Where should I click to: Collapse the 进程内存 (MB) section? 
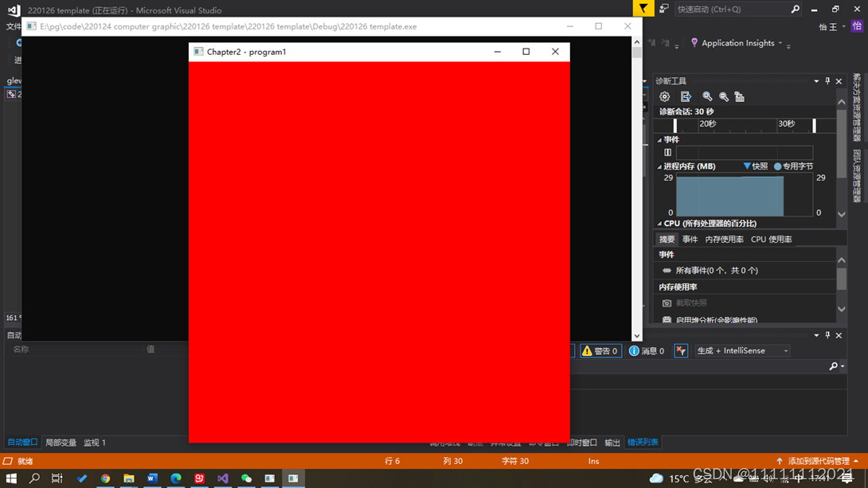point(659,166)
